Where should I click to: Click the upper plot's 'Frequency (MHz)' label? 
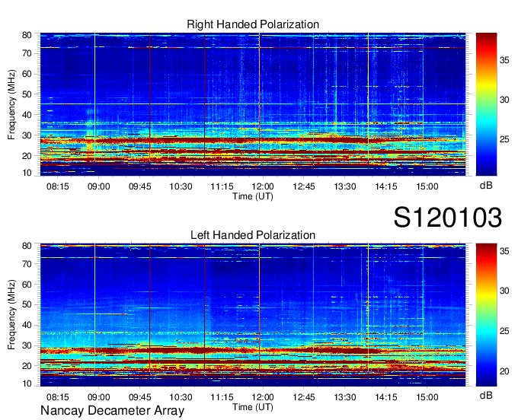coord(11,104)
